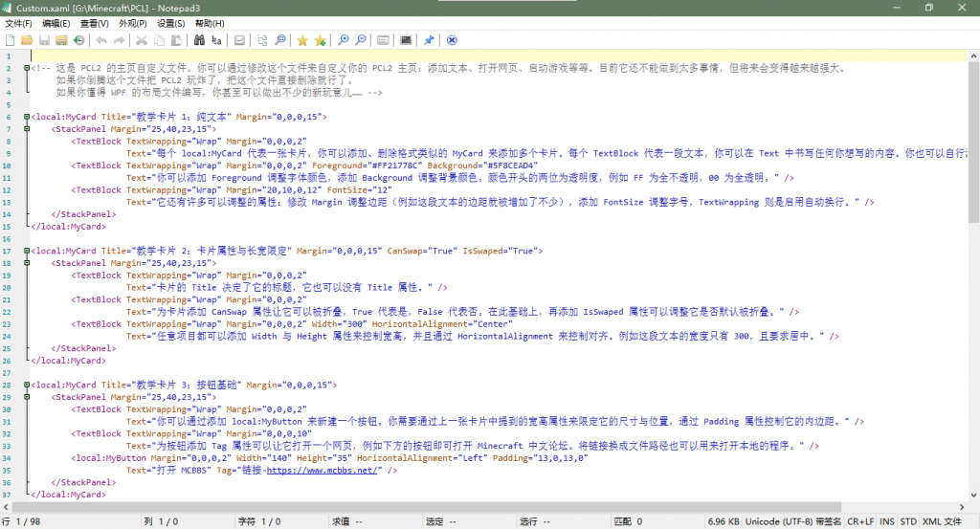
Task: Click the Undo arrow in toolbar
Action: coord(101,40)
